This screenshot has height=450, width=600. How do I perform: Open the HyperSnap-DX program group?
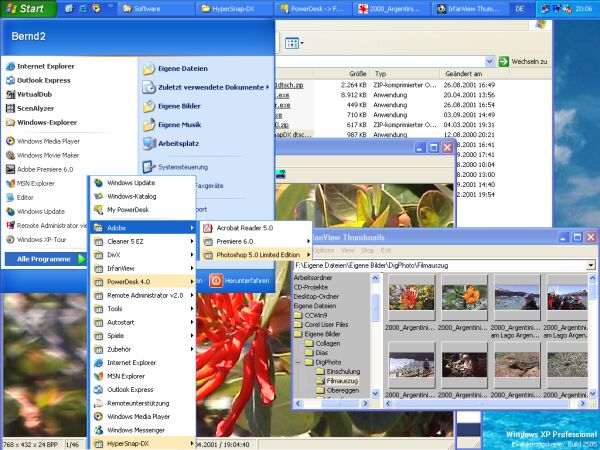pyautogui.click(x=143, y=443)
